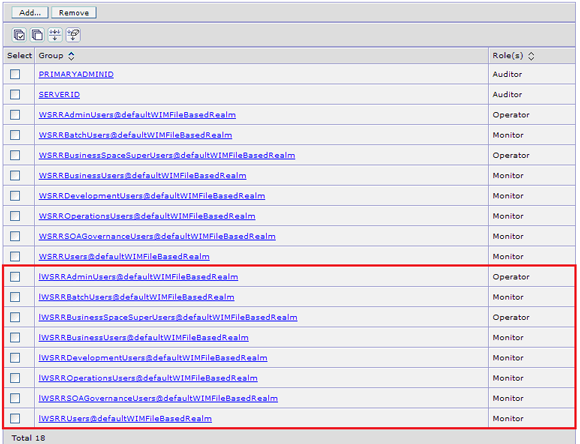The height and width of the screenshot is (444, 580).
Task: Open WSRRBusinessSpaceSuperUsers@defaultWIMFileBasedRealm link
Action: pyautogui.click(x=167, y=155)
